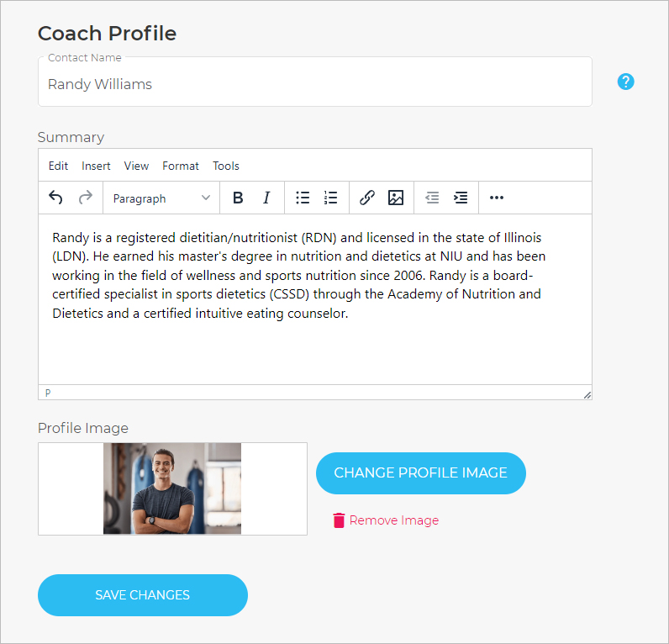Open the Insert menu
669x644 pixels.
click(x=96, y=166)
